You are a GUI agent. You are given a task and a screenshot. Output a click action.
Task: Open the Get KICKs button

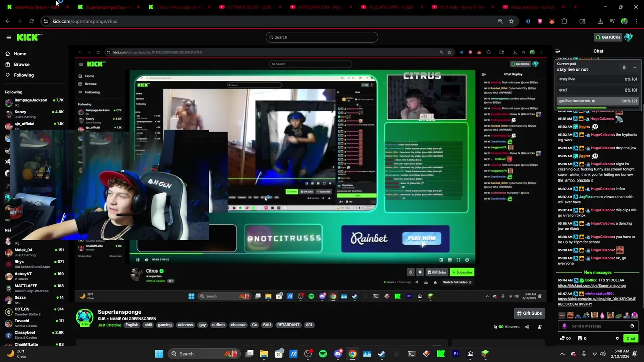[608, 37]
